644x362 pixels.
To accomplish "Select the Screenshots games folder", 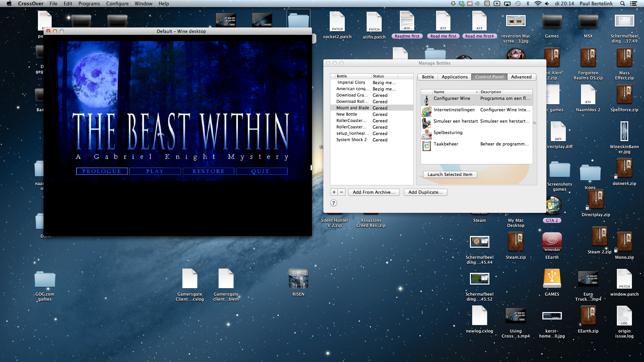I will pos(559,170).
